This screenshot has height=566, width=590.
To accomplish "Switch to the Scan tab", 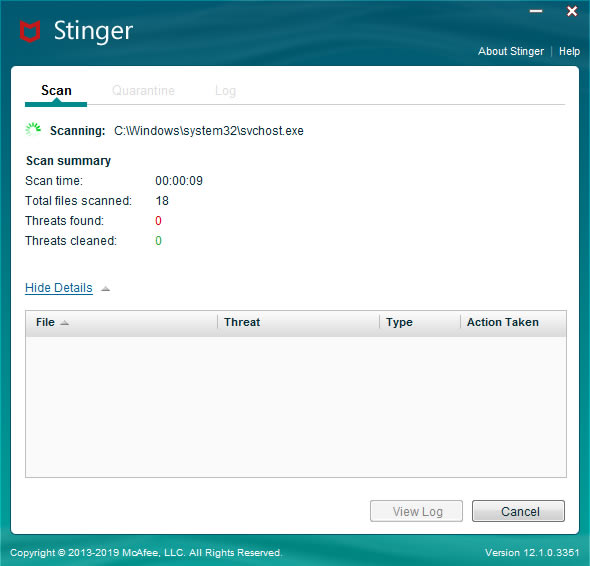I will 56,91.
